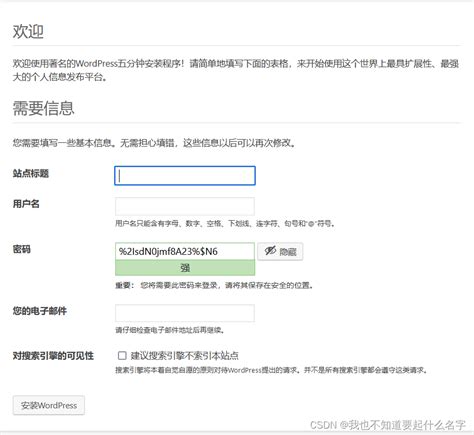474x435 pixels.
Task: Click the 建议搜索引擎不索引本站点 checkbox label text
Action: coord(185,356)
